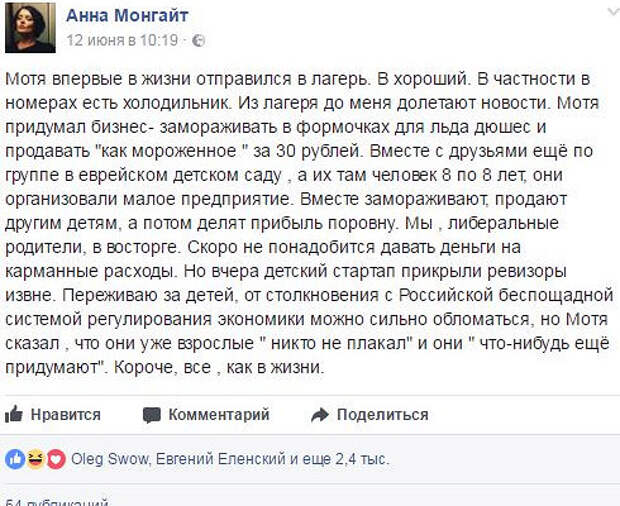Open the Комментарий field
This screenshot has width=620, height=506.
point(219,415)
